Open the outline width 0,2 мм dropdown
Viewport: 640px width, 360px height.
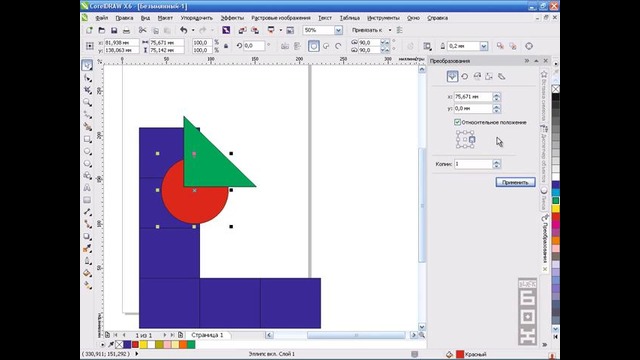(x=484, y=46)
